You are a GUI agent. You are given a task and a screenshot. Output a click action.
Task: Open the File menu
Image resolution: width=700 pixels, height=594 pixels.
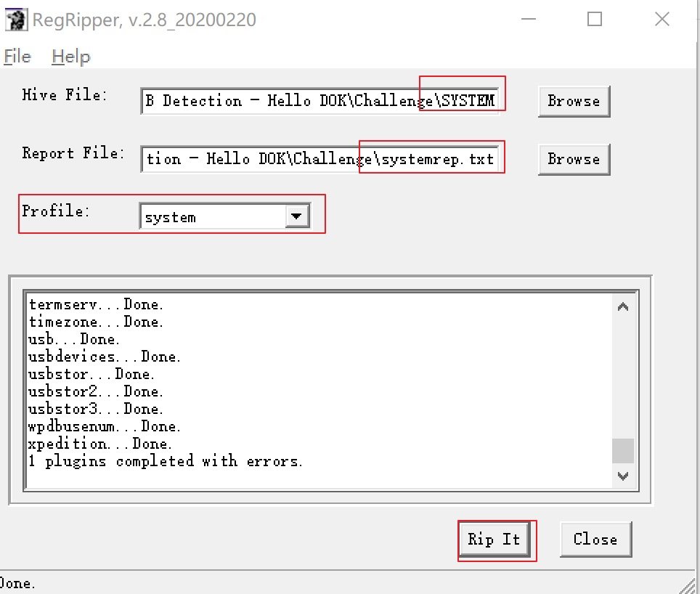pos(16,57)
